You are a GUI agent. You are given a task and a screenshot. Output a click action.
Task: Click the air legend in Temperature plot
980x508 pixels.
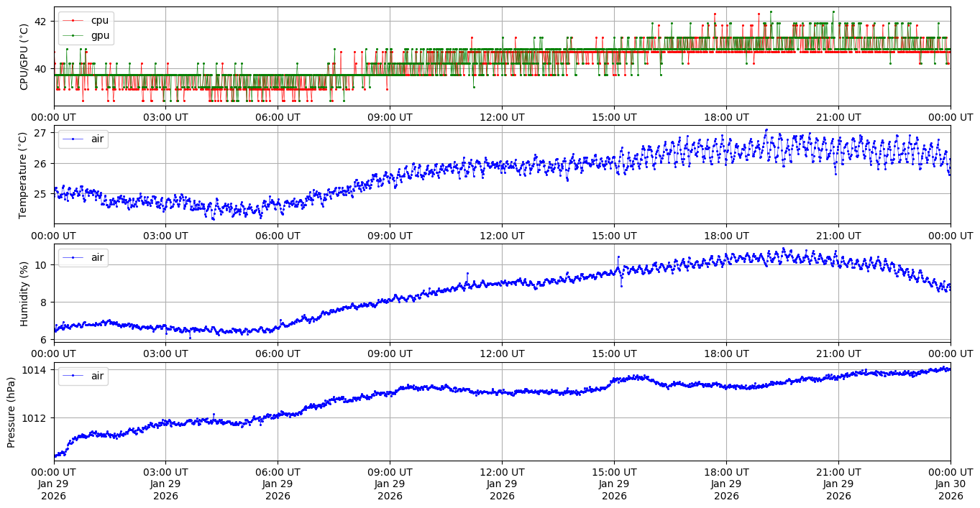click(x=96, y=139)
